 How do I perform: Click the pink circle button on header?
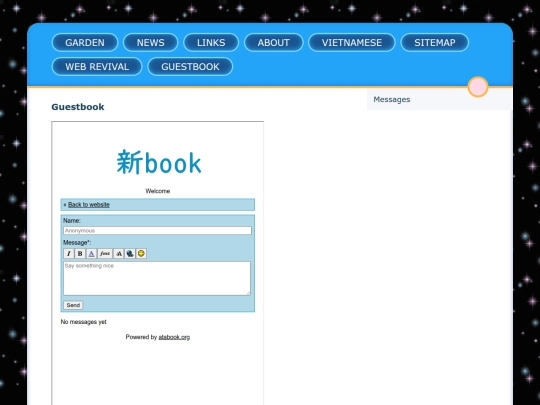[x=478, y=87]
